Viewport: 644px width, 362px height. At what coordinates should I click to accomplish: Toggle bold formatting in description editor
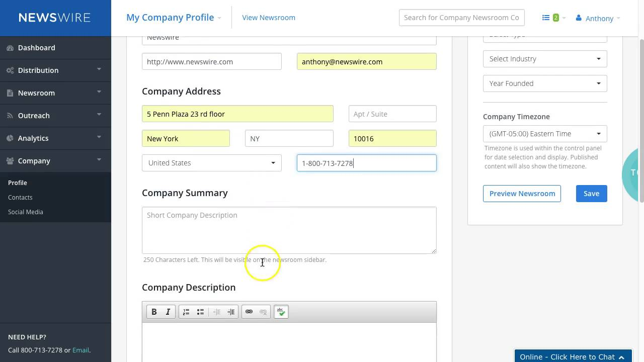[x=154, y=312]
